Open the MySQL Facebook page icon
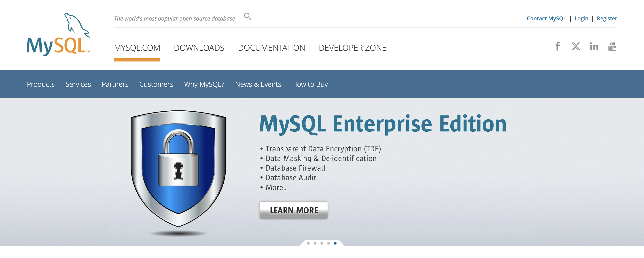The height and width of the screenshot is (258, 644). 557,47
